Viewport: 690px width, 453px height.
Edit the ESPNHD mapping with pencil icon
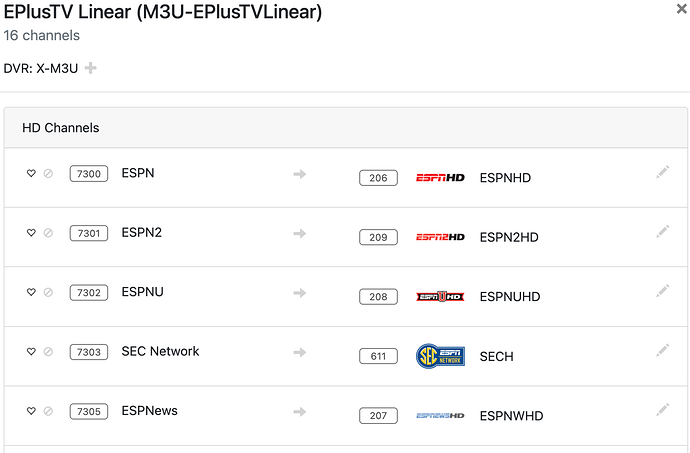pos(662,172)
